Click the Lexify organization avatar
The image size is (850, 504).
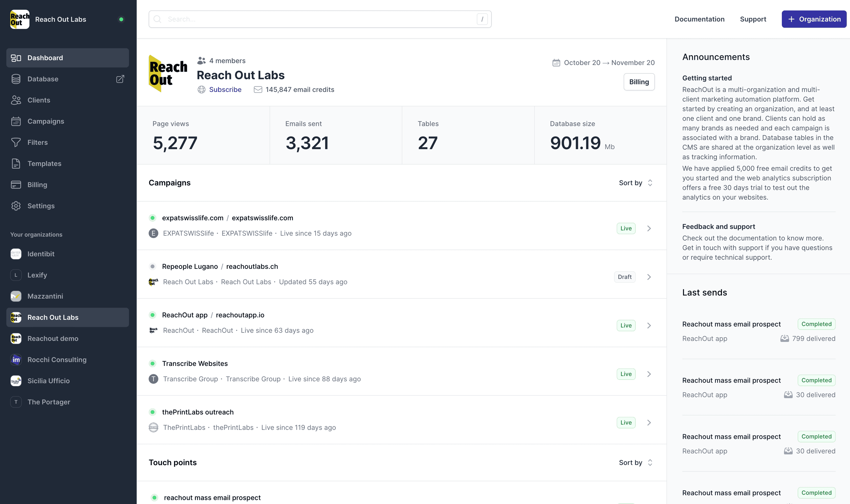coord(16,275)
